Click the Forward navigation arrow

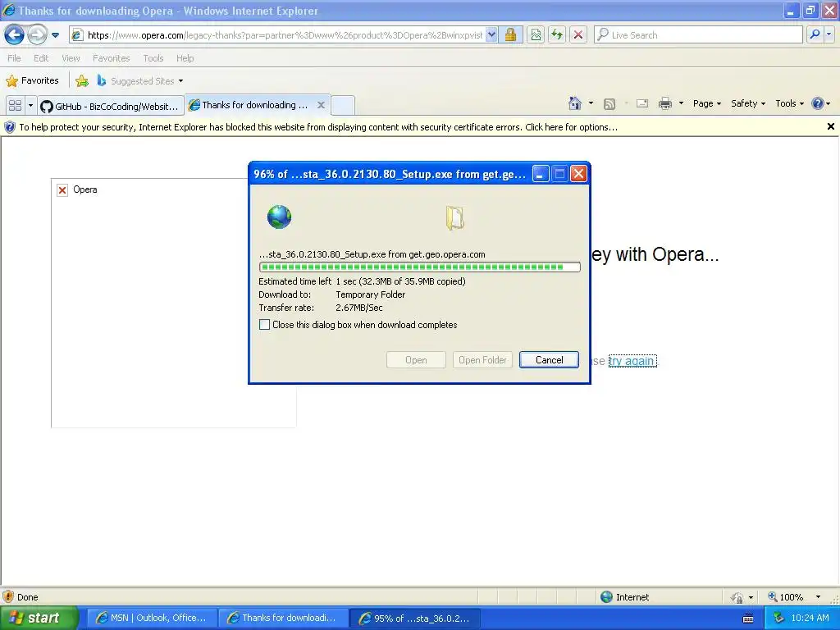[x=36, y=35]
